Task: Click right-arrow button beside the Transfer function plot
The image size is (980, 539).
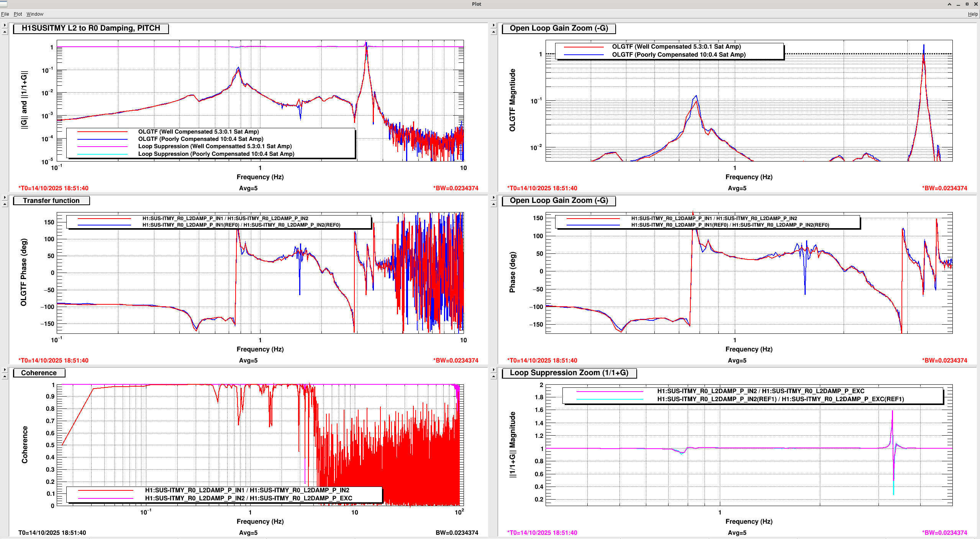Action: [x=5, y=198]
